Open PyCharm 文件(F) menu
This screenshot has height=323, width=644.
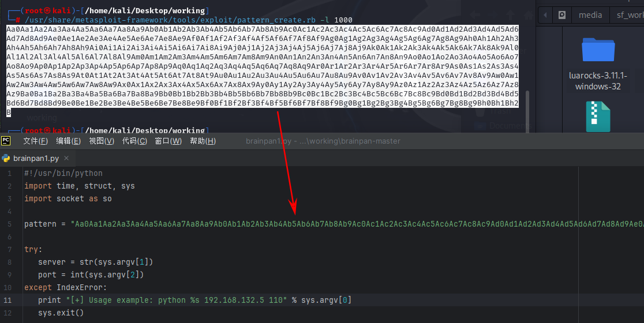[35, 141]
